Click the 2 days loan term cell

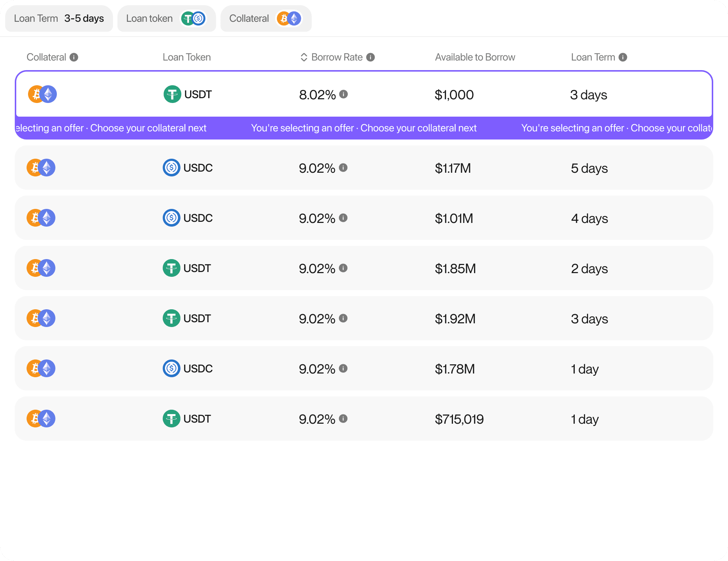point(590,269)
